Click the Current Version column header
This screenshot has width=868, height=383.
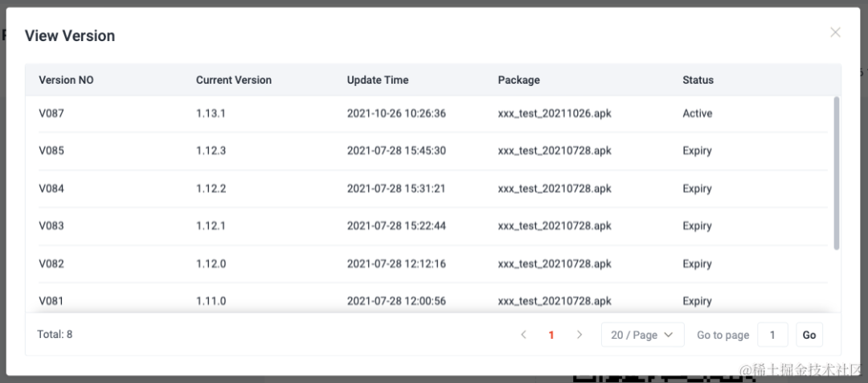(234, 80)
